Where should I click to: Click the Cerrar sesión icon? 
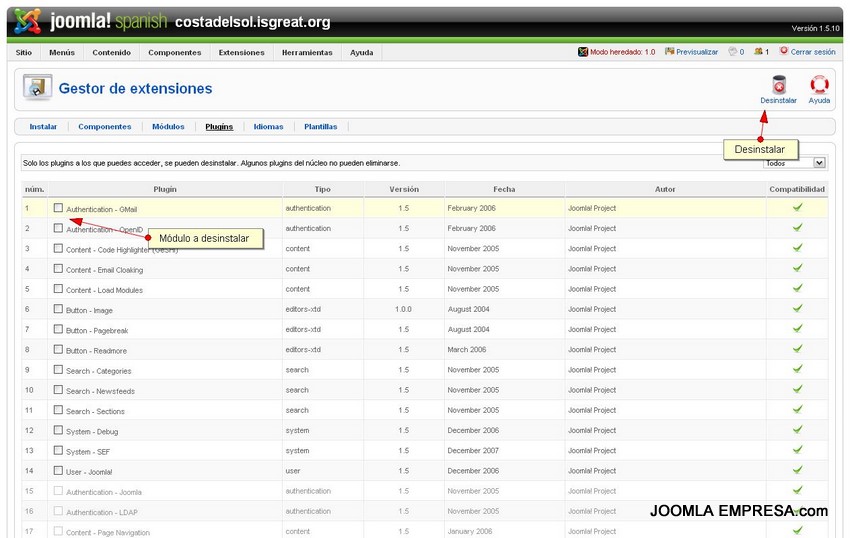[x=783, y=51]
